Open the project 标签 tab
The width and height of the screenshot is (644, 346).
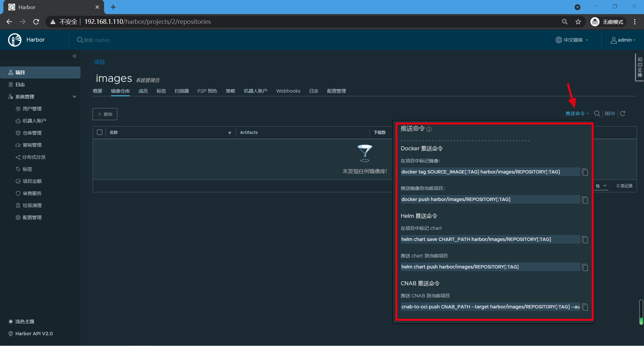(x=161, y=91)
